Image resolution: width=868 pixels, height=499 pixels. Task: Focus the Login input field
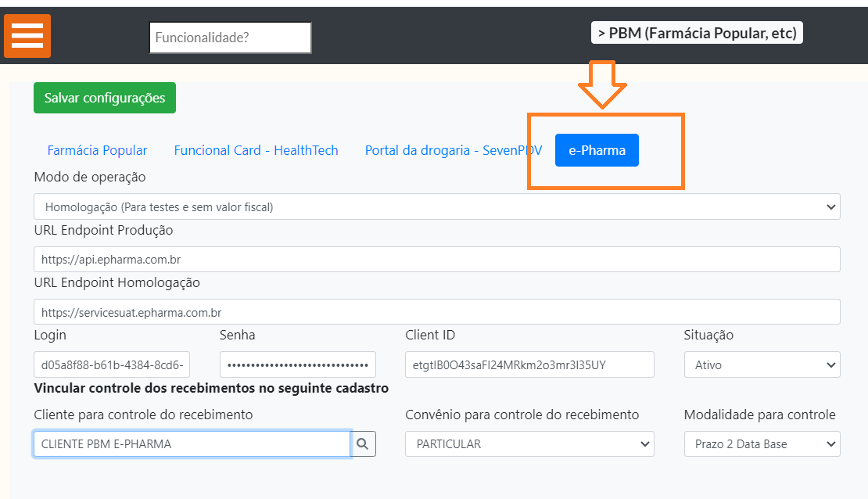112,364
